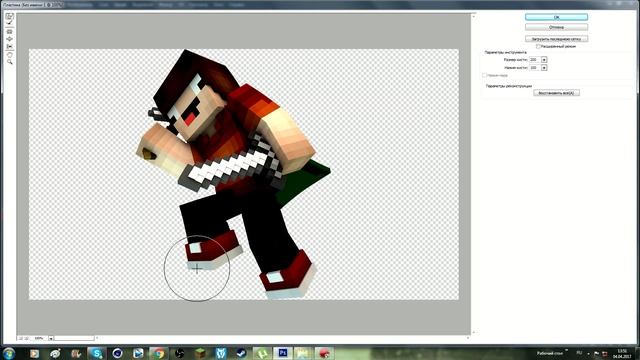Open Steam from the taskbar
The image size is (640, 360).
[x=241, y=353]
